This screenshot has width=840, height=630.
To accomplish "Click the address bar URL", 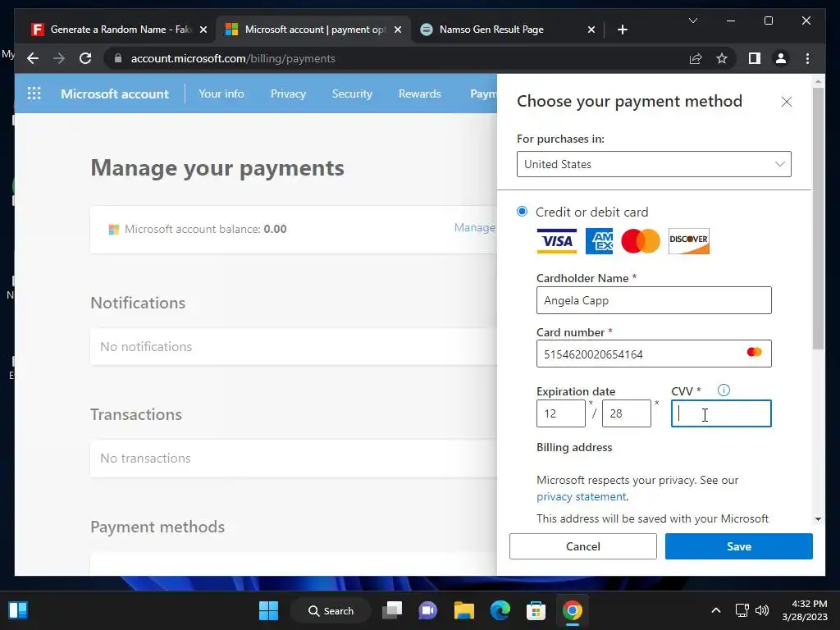I will click(x=233, y=58).
